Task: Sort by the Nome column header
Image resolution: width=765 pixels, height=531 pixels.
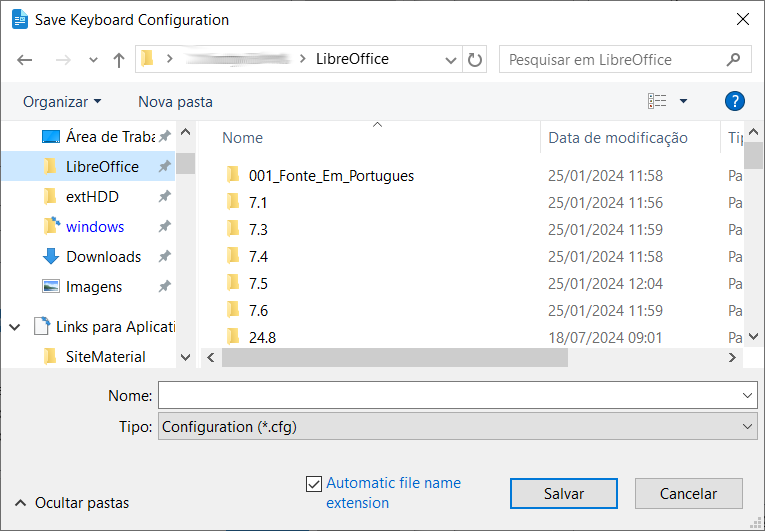Action: (242, 138)
